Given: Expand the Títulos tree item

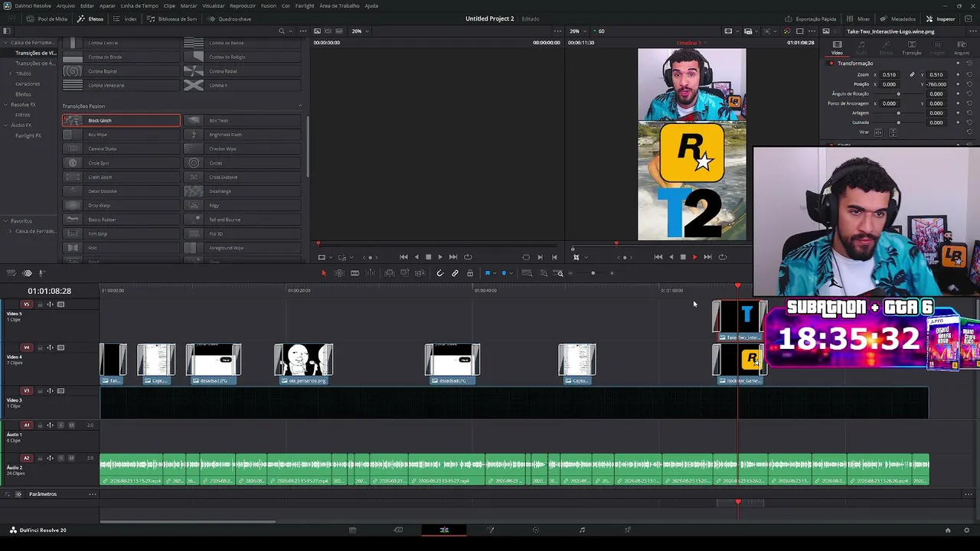Looking at the screenshot, I should tap(10, 73).
